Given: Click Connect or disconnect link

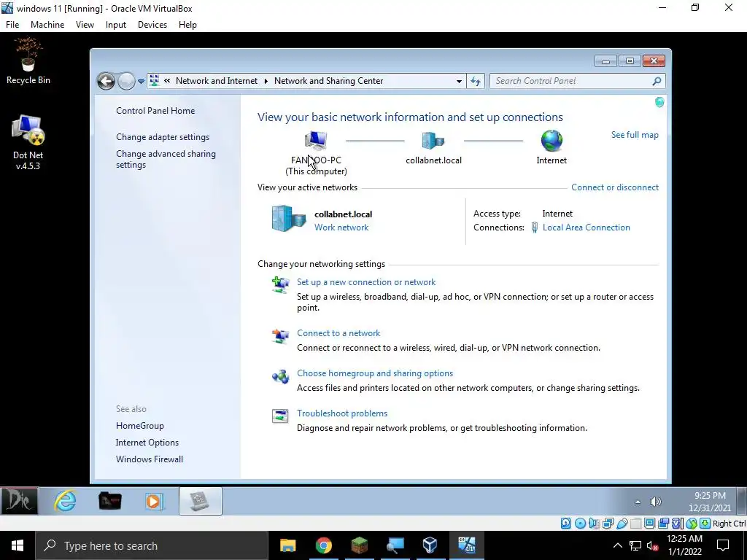Looking at the screenshot, I should click(615, 187).
